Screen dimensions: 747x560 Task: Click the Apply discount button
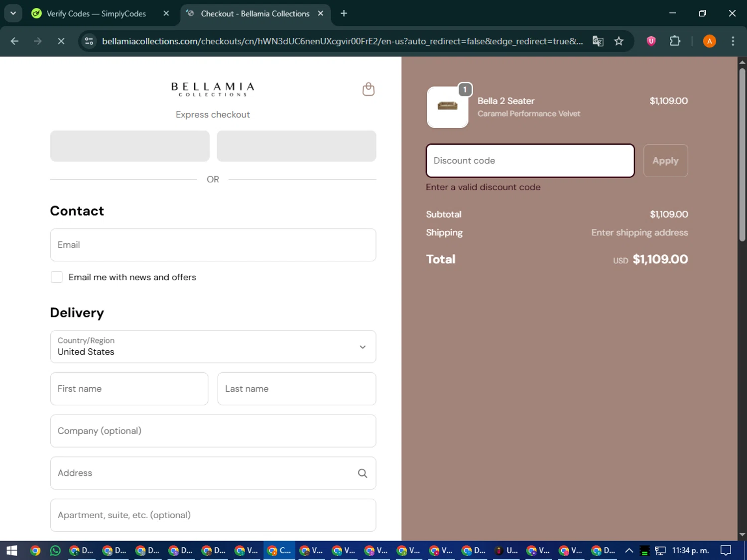[x=665, y=161]
